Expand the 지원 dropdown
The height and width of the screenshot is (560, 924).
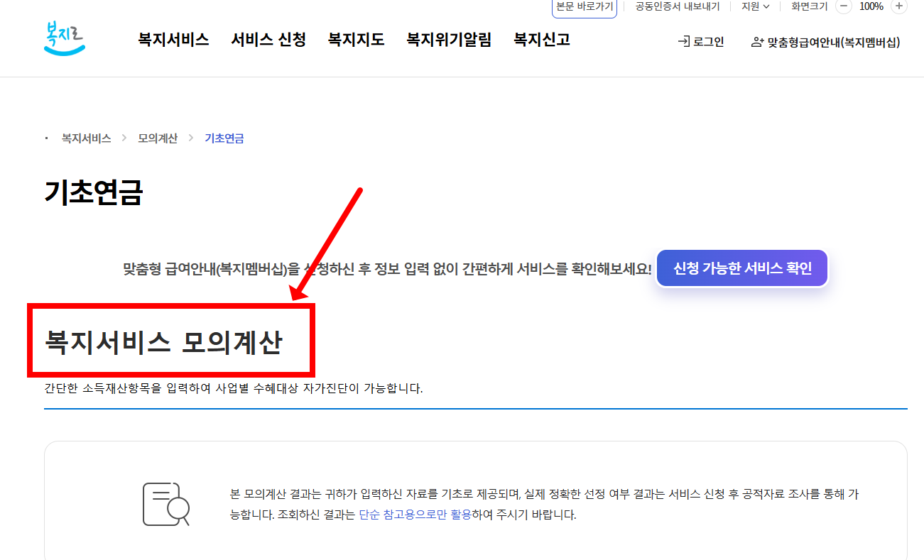coord(756,6)
